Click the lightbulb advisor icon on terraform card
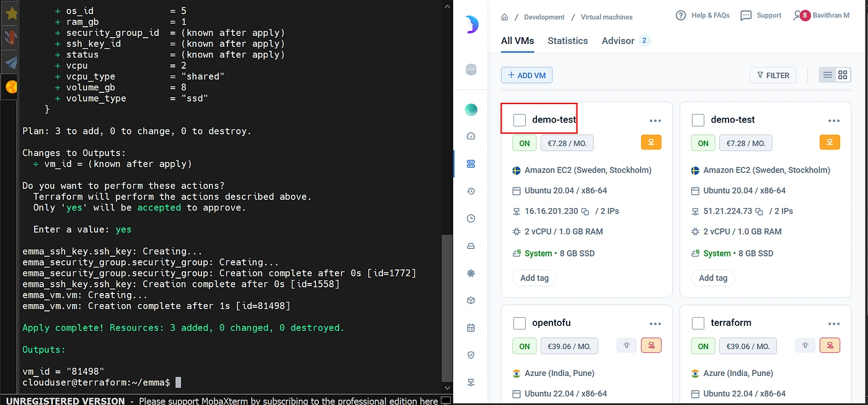868x405 pixels. [x=805, y=346]
